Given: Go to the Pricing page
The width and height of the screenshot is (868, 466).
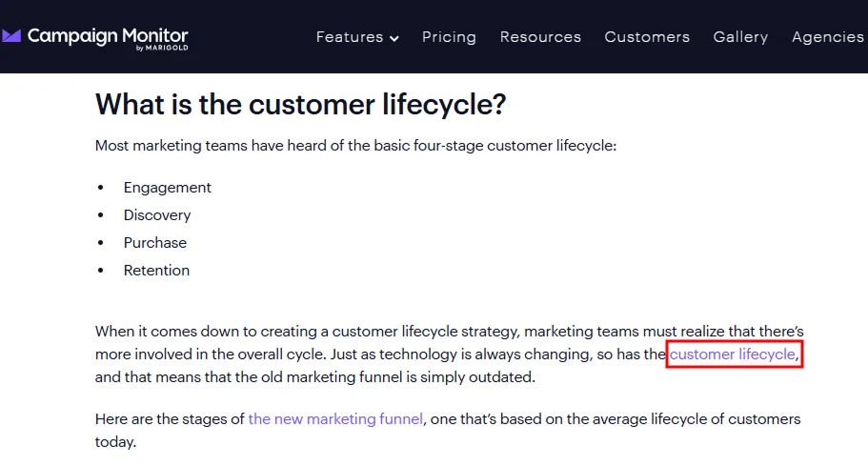Looking at the screenshot, I should click(449, 37).
